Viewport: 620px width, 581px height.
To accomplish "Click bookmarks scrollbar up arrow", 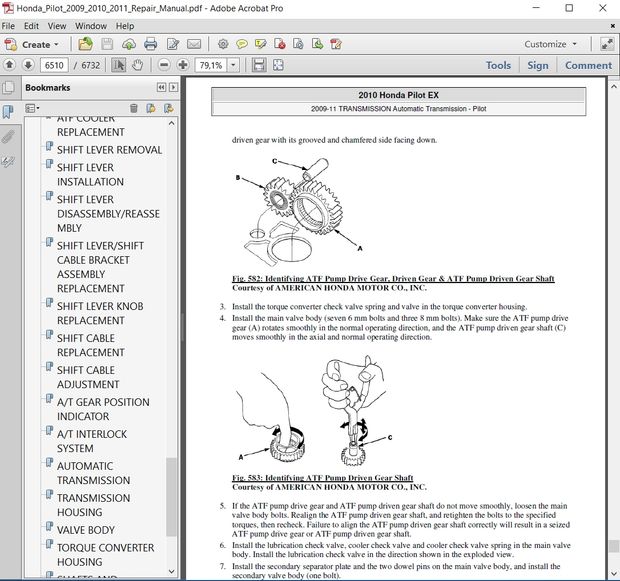I will 171,123.
